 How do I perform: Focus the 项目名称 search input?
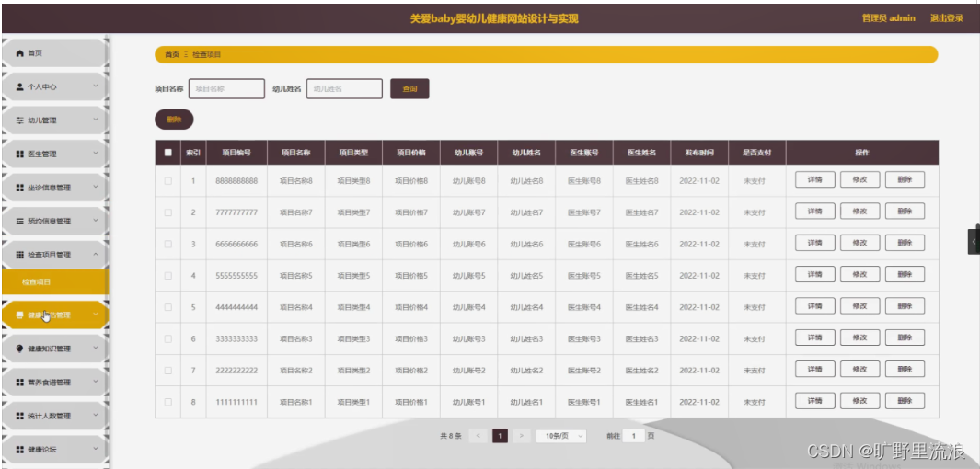pos(226,88)
